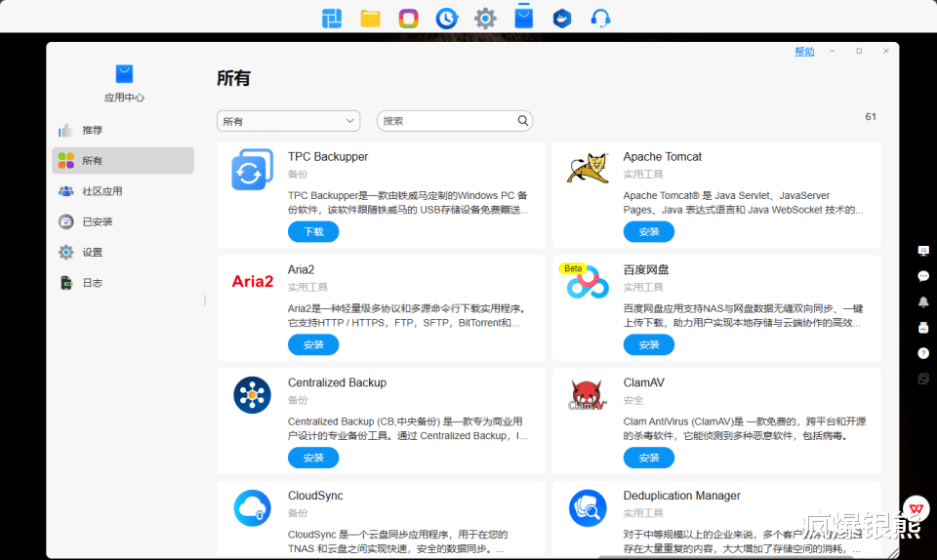
Task: Open the chat bubble icon on right edge
Action: (x=923, y=276)
